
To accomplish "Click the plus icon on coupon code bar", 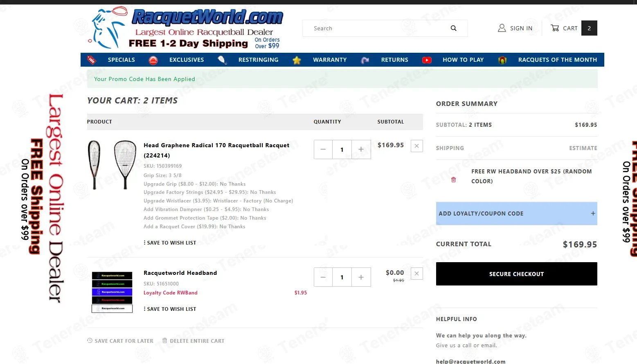I will [593, 213].
